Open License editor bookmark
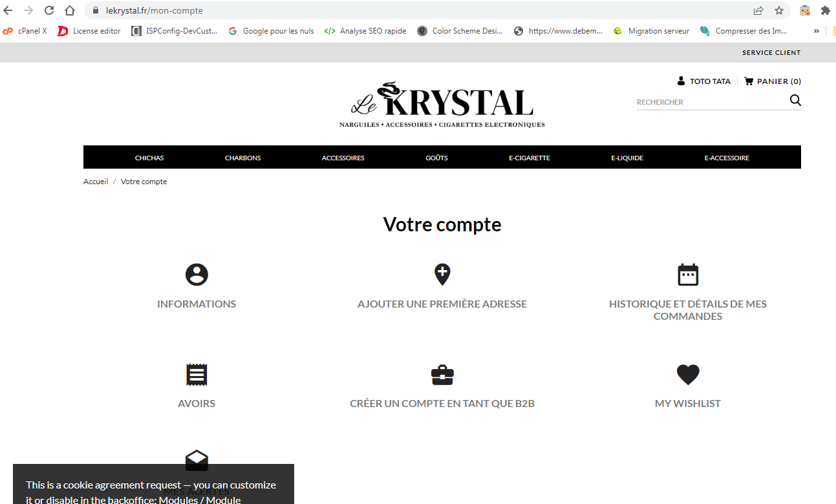Screen dimensions: 836x504 coord(89,31)
